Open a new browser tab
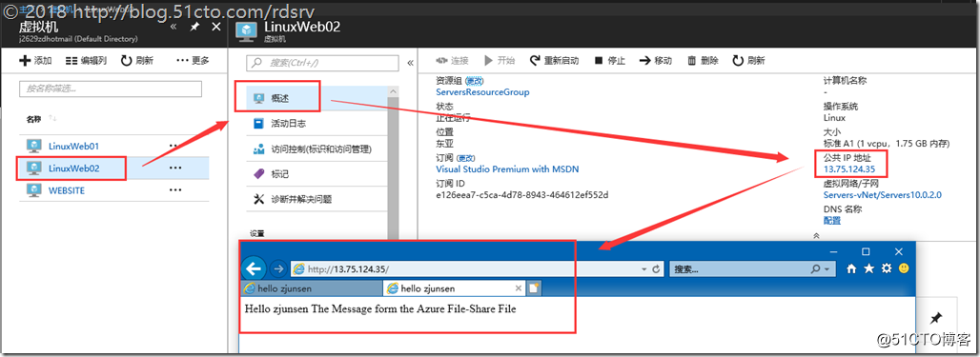Screen dimensions: 980x357 (535, 288)
